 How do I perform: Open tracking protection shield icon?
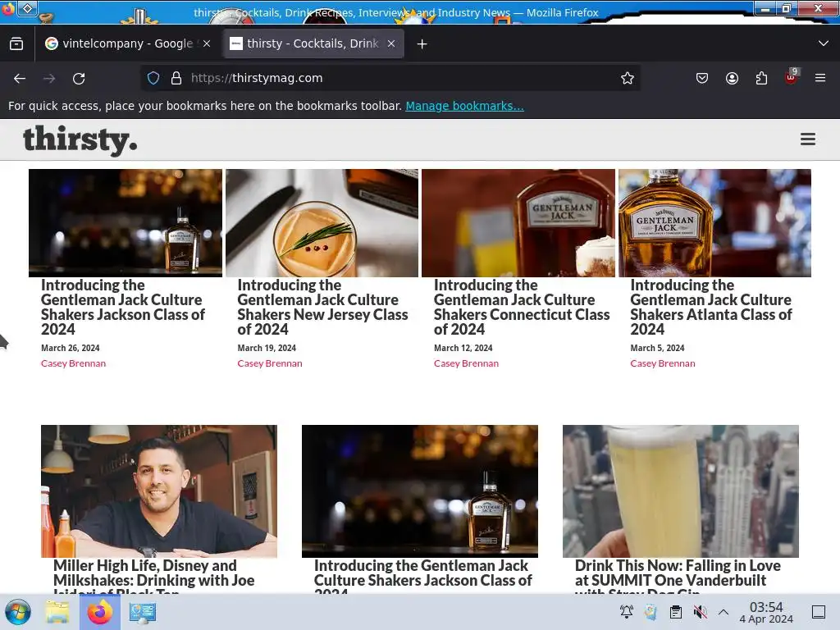[x=153, y=78]
